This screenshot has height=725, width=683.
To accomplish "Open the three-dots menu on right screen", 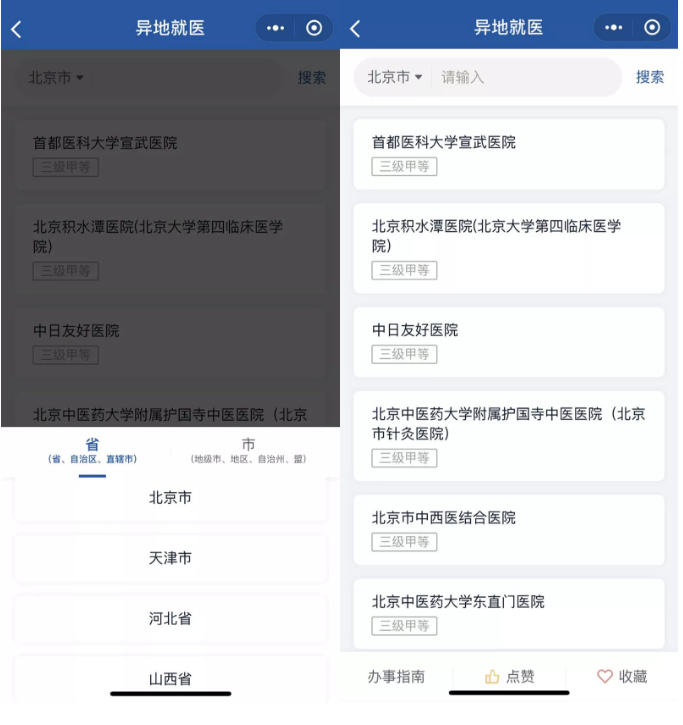I will click(614, 28).
